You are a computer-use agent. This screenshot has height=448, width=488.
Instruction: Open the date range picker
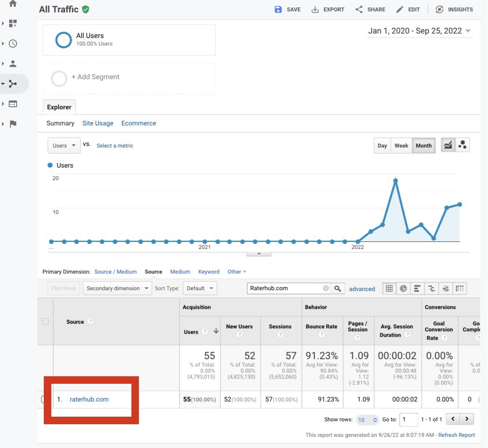419,31
